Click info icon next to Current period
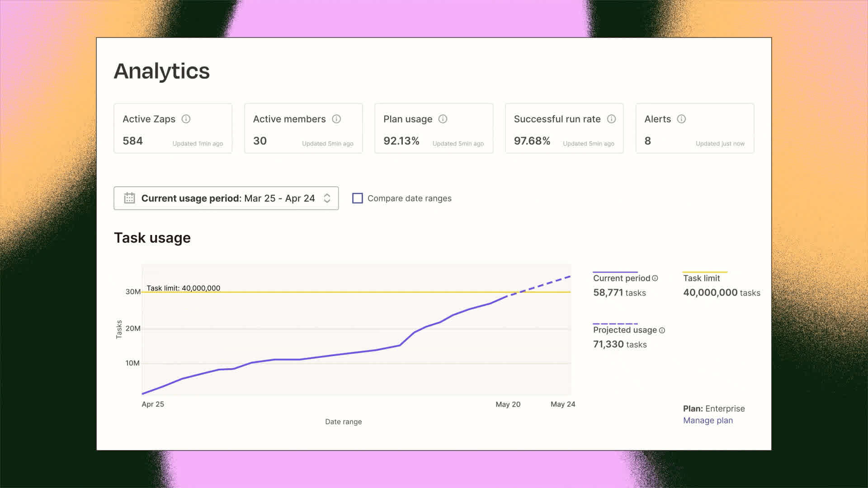Image resolution: width=868 pixels, height=488 pixels. click(655, 278)
